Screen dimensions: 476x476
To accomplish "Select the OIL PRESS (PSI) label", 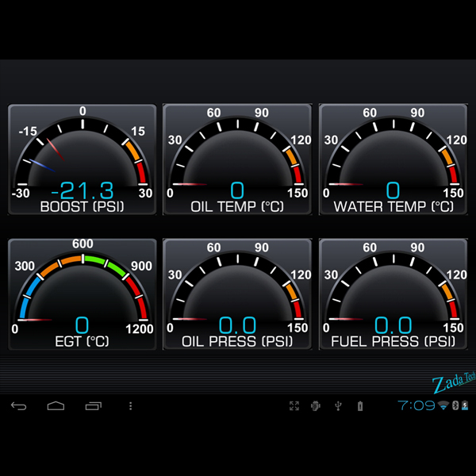I will [237, 341].
